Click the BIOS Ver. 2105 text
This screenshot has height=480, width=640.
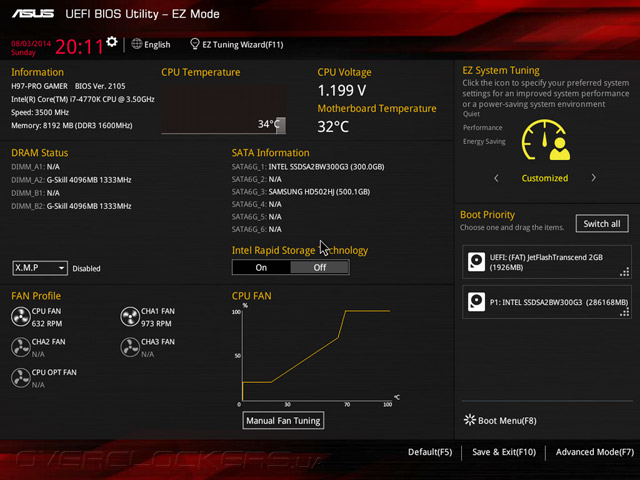[100, 86]
